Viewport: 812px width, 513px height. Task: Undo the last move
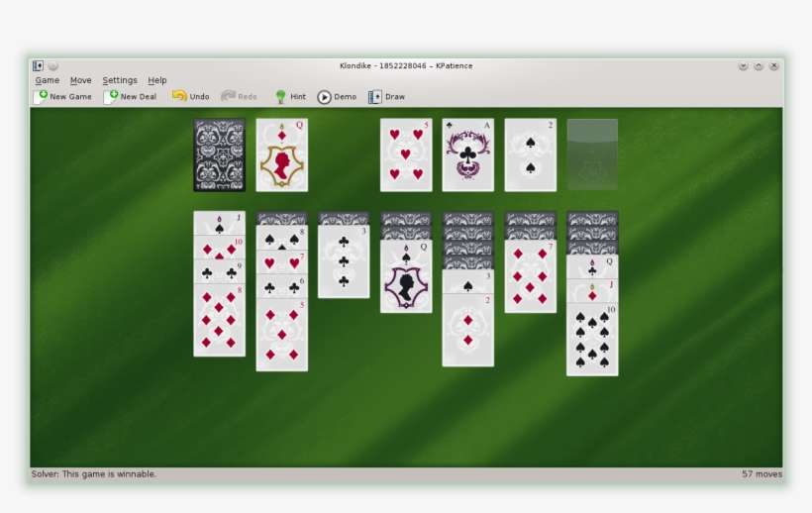tap(190, 96)
